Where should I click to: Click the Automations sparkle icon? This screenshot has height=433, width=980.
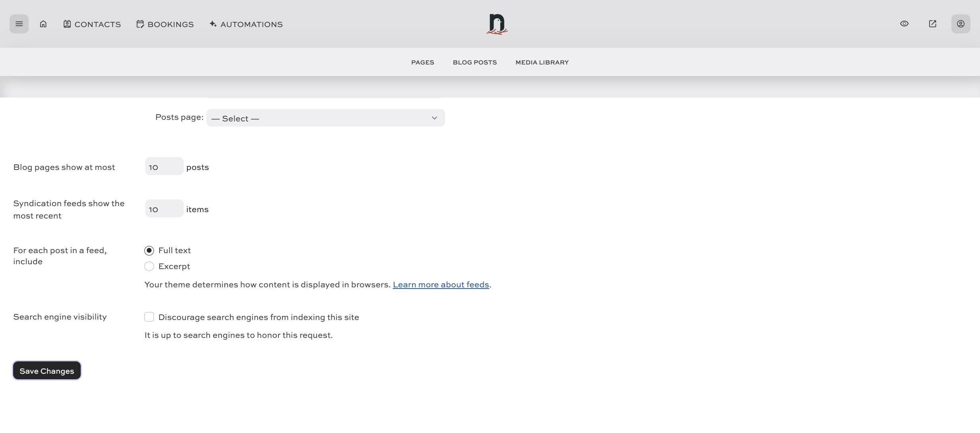[x=213, y=24]
